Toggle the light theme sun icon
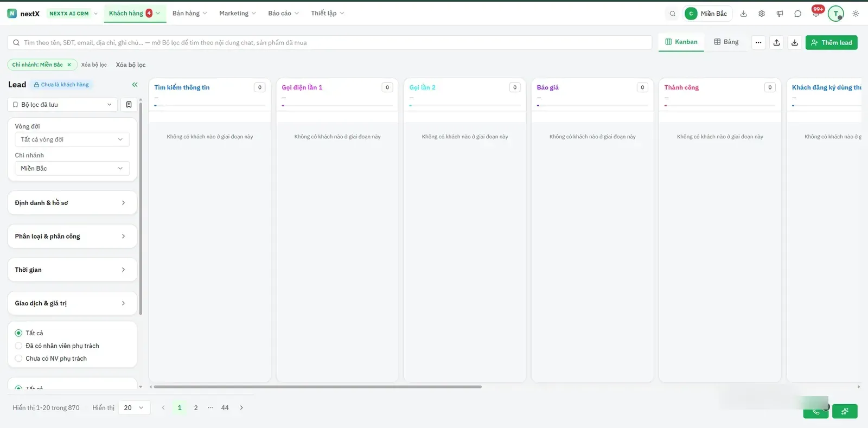This screenshot has height=428, width=868. [x=856, y=14]
